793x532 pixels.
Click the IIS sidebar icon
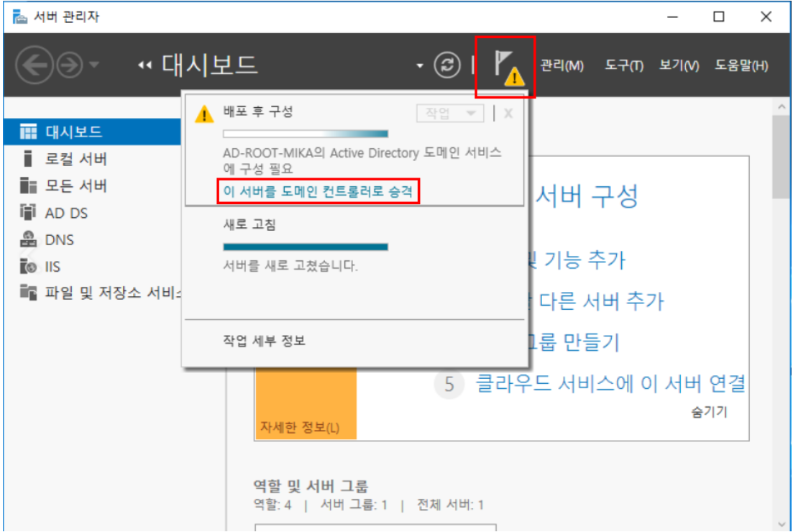(x=28, y=266)
